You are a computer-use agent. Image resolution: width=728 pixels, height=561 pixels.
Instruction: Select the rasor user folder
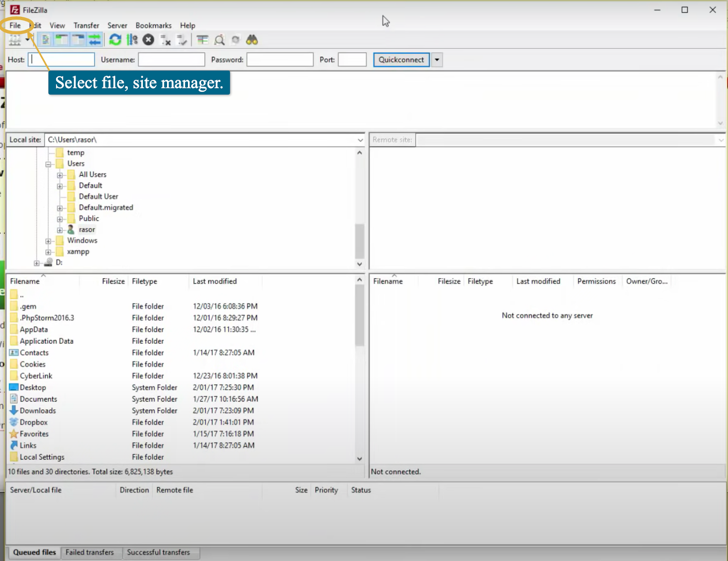pyautogui.click(x=87, y=229)
